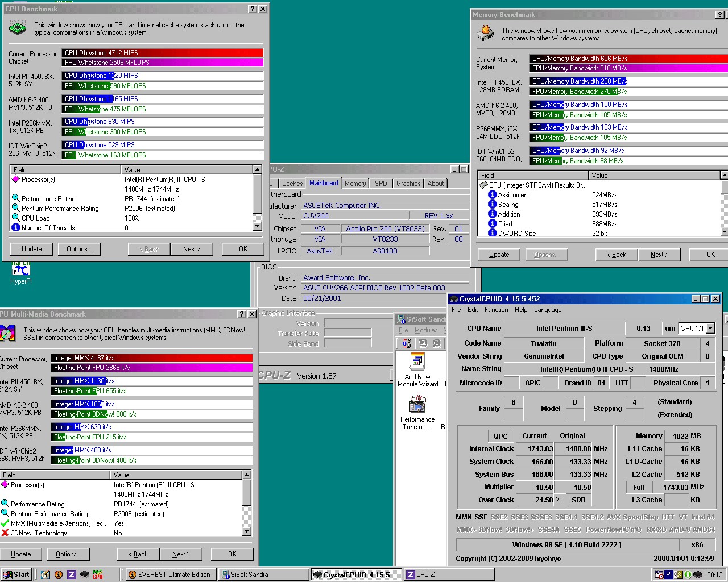Click the help question mark in Multi-Media Benchmark title bar

coord(242,314)
